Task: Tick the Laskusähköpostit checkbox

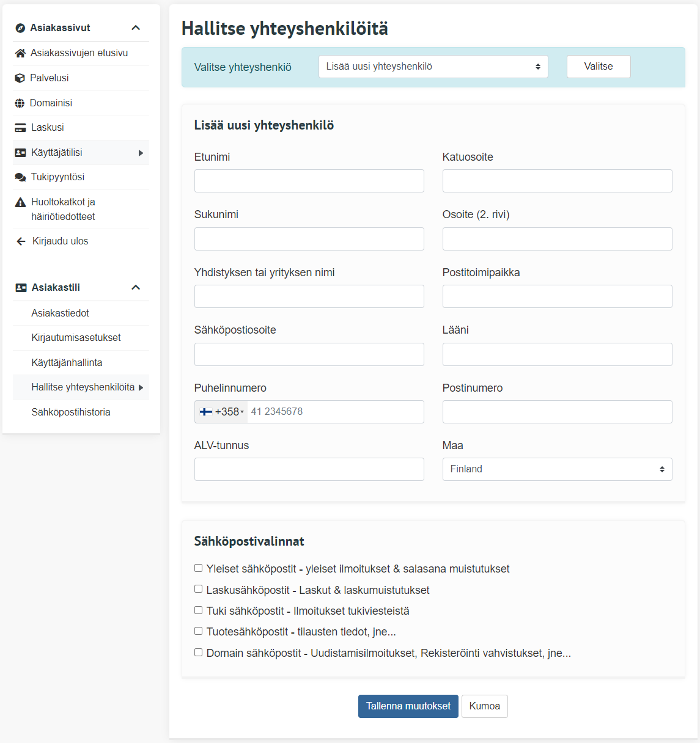Action: 198,589
